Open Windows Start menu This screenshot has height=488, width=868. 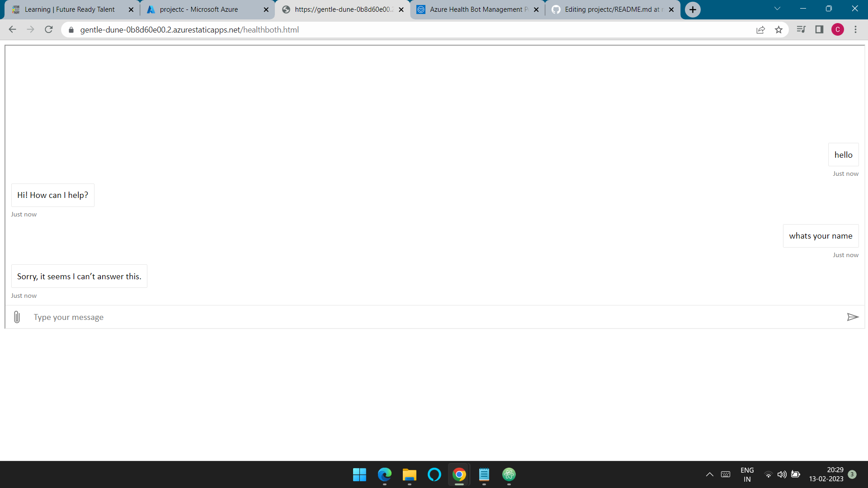[359, 474]
